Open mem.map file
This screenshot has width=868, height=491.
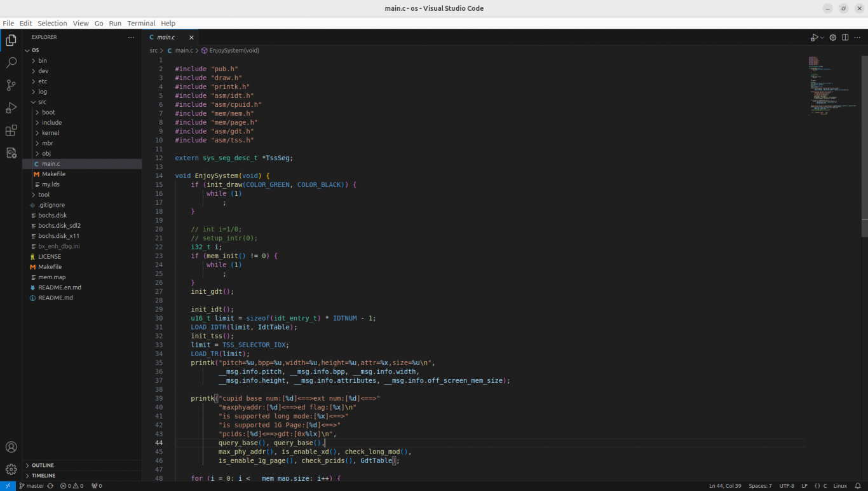pos(82,277)
